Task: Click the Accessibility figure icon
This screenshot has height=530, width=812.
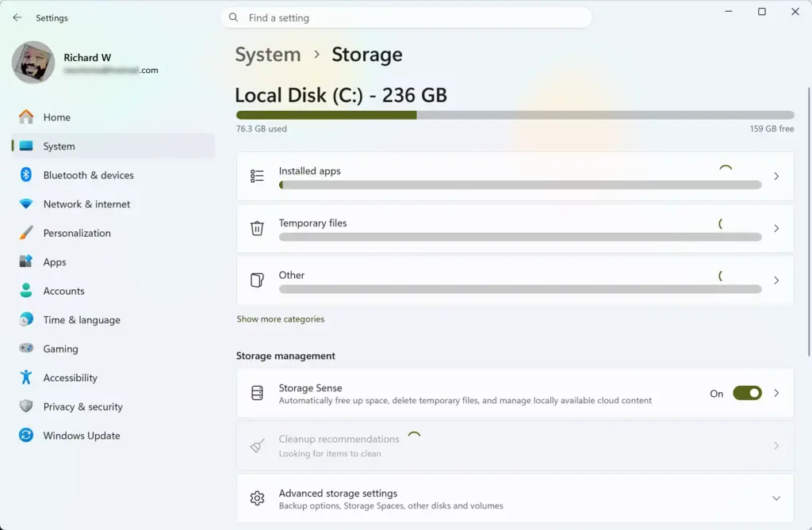Action: [x=26, y=377]
